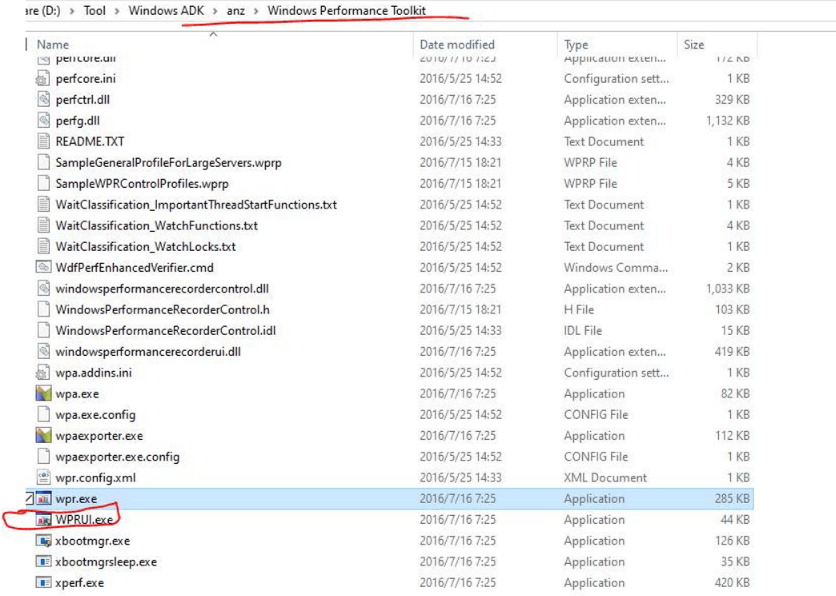This screenshot has width=836, height=596.
Task: Select the wpa.exe file name
Action: click(77, 394)
